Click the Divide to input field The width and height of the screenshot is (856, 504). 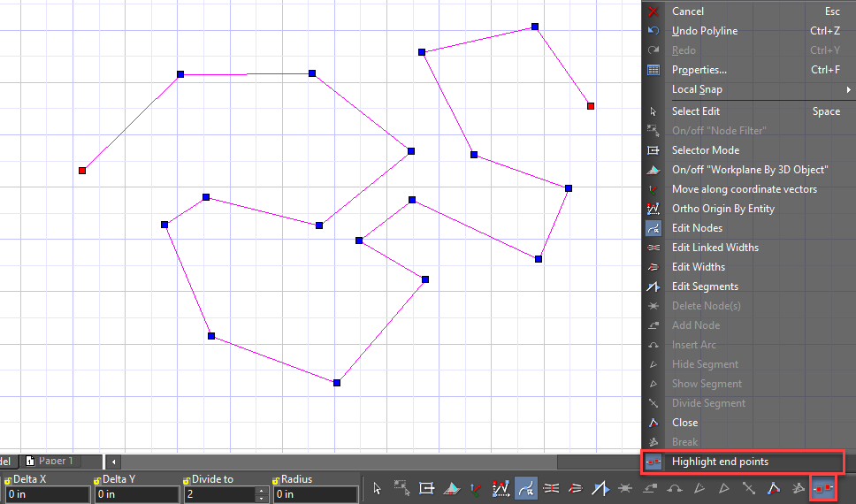(x=220, y=494)
